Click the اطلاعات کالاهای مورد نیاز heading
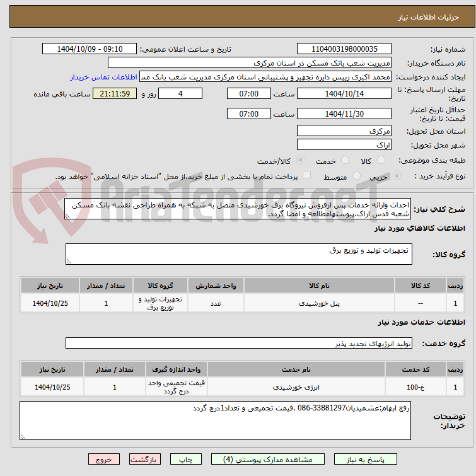This screenshot has height=476, width=476. pos(419,228)
